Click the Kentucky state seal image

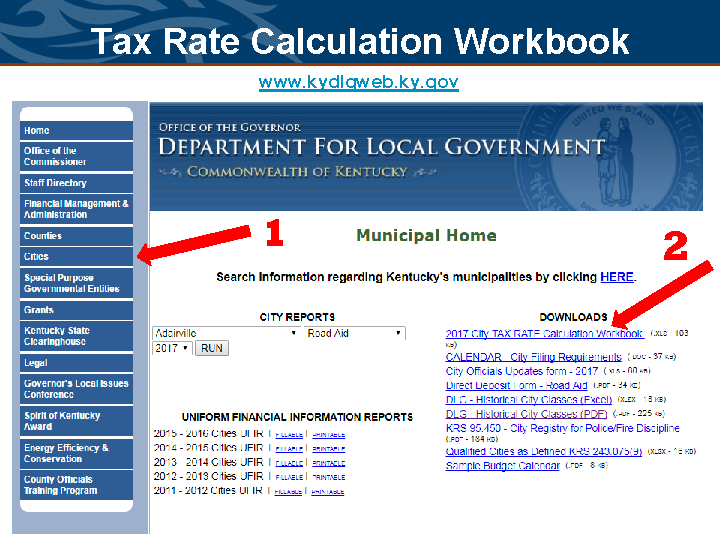pyautogui.click(x=614, y=157)
